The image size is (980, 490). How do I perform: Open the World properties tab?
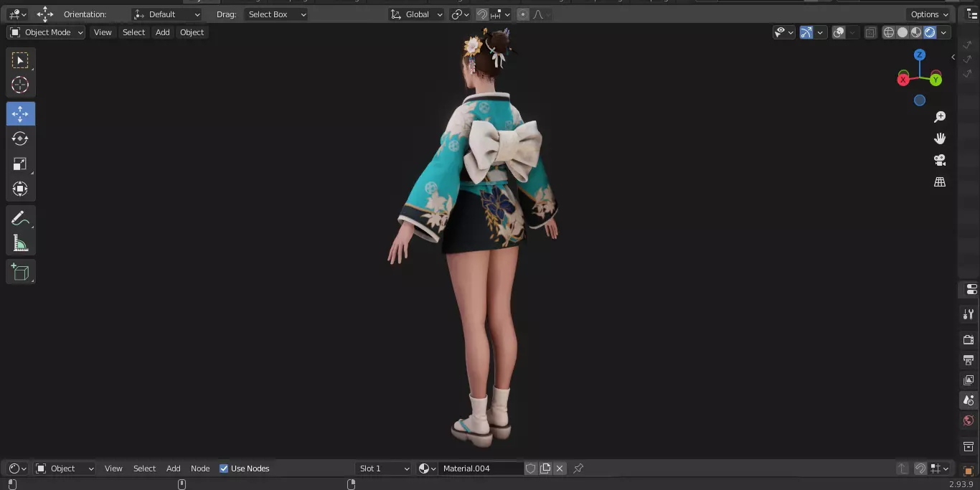[x=969, y=420]
